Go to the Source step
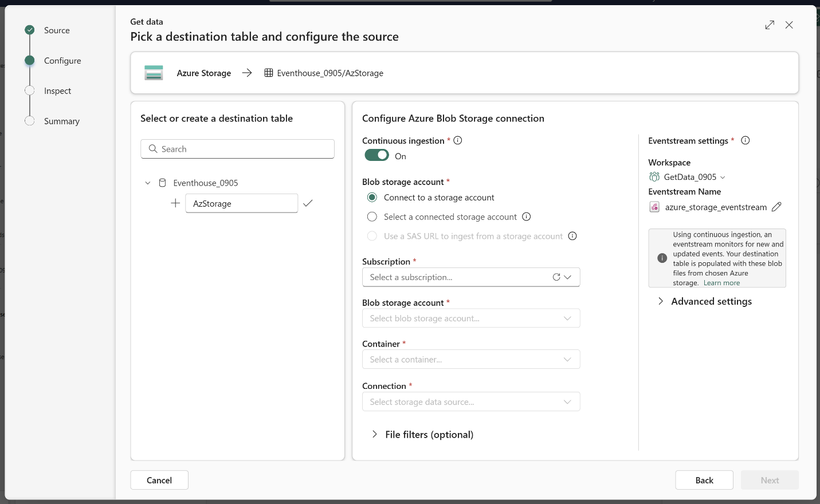The image size is (820, 504). pos(57,30)
